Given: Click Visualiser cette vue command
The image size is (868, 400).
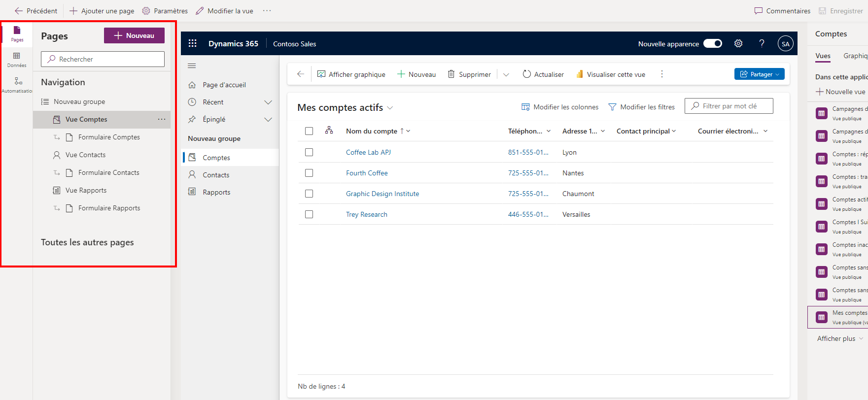Looking at the screenshot, I should pyautogui.click(x=611, y=74).
